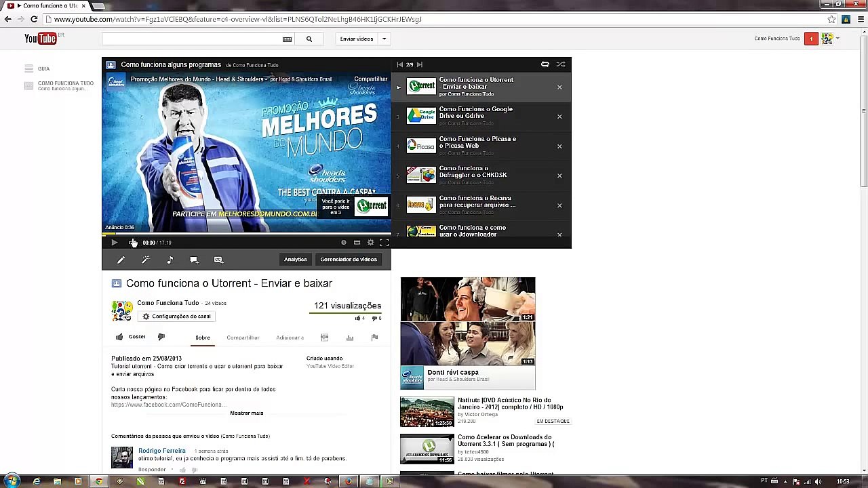The height and width of the screenshot is (488, 868).
Task: Open FileZilla from the taskbar
Action: coord(182,481)
